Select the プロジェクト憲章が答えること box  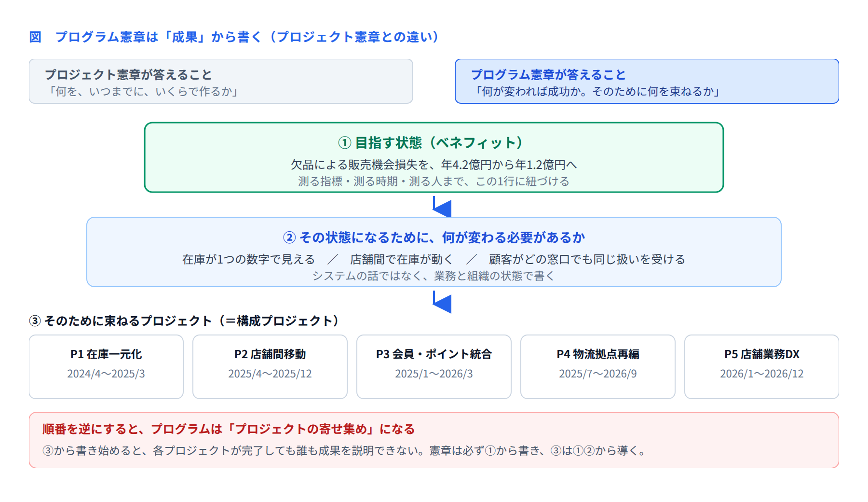point(221,81)
